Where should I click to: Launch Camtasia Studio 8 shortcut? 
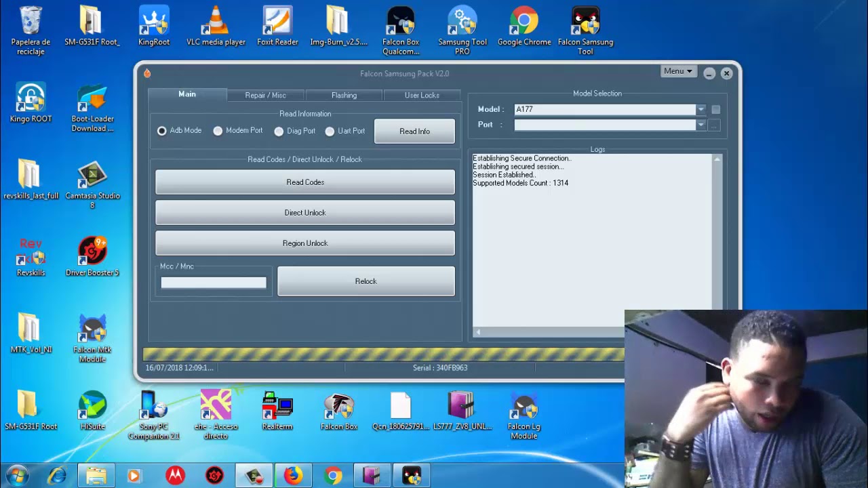pyautogui.click(x=92, y=185)
